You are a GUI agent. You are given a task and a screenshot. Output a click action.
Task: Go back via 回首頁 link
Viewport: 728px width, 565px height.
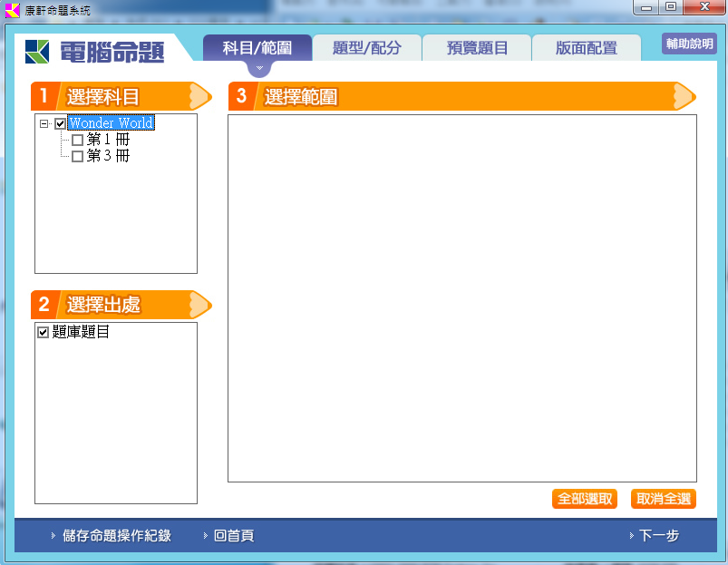(234, 536)
